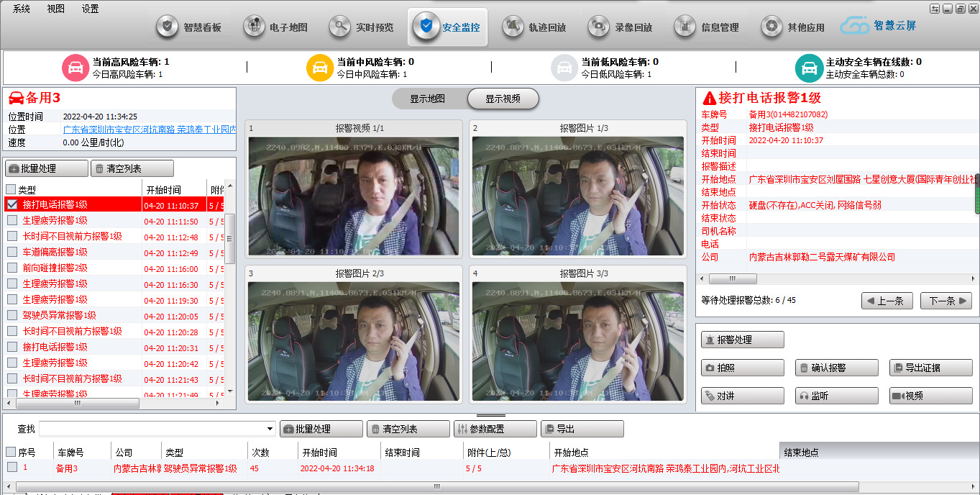Image resolution: width=980 pixels, height=495 pixels.
Task: Click the grey low-risk vehicle icon
Action: 563,67
